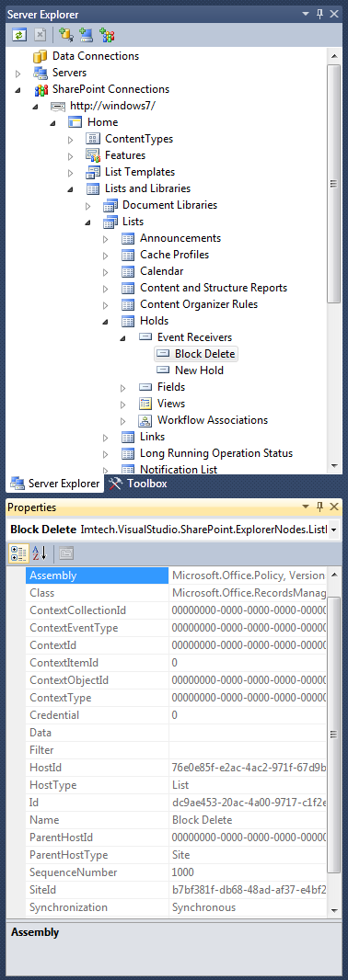Click the Data Connections cylinder icon
348x980 pixels.
[x=41, y=56]
